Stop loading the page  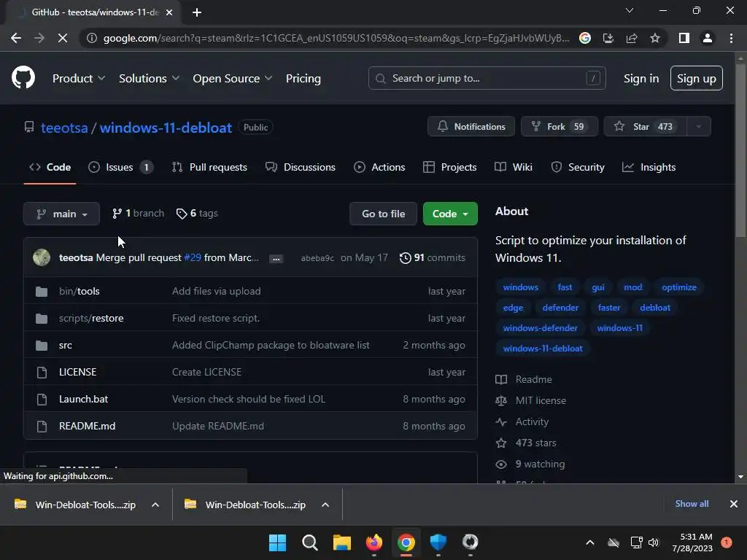tap(63, 38)
